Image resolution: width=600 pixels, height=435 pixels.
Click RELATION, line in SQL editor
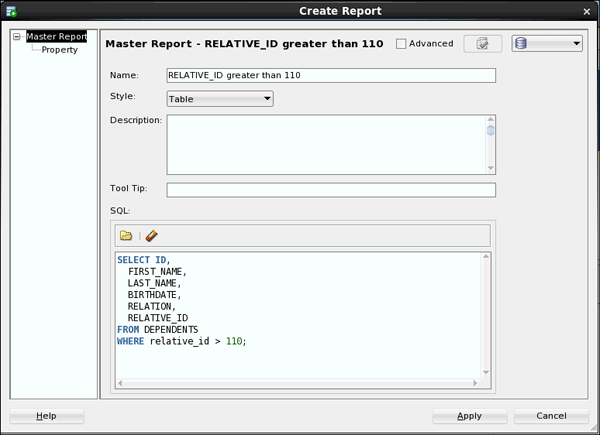coord(152,306)
